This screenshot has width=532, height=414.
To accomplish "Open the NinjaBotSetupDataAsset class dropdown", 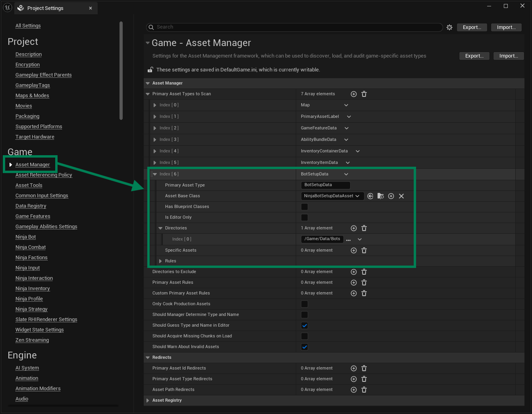I will (332, 196).
